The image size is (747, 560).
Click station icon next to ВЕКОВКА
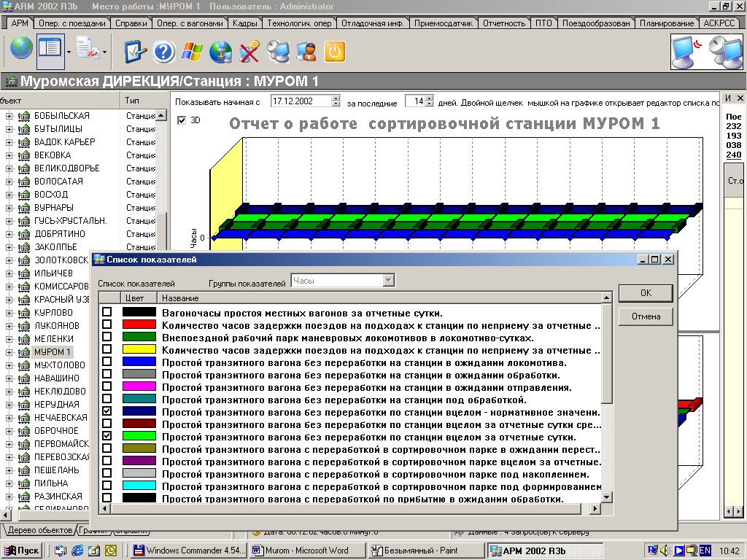click(x=23, y=155)
